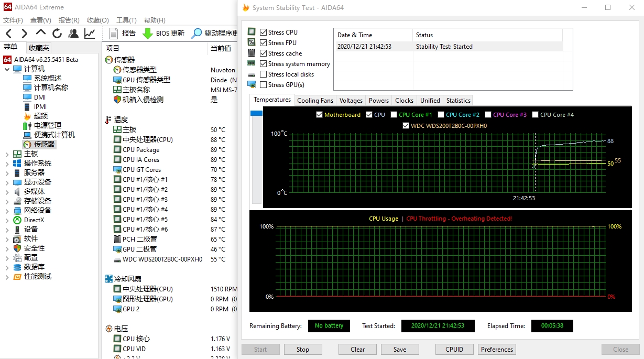Switch to the 收藏夹 favorites tab
This screenshot has width=644, height=359.
coord(39,48)
